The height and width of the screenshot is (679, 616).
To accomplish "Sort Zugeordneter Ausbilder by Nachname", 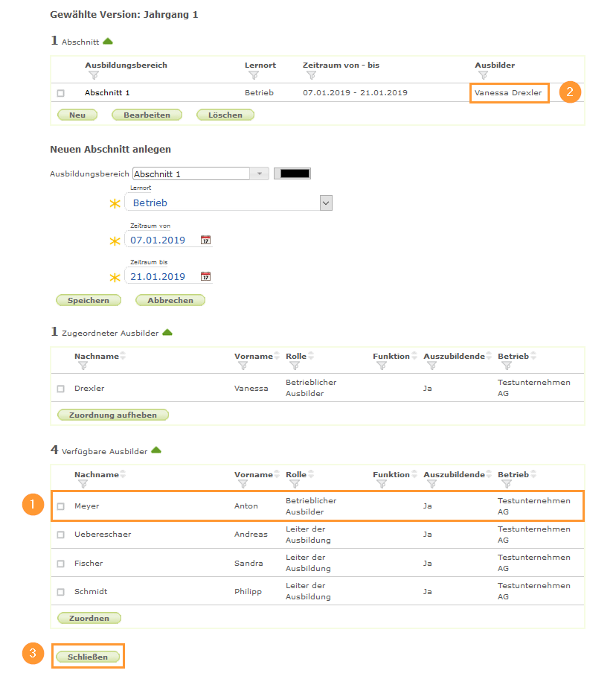I will pyautogui.click(x=123, y=356).
